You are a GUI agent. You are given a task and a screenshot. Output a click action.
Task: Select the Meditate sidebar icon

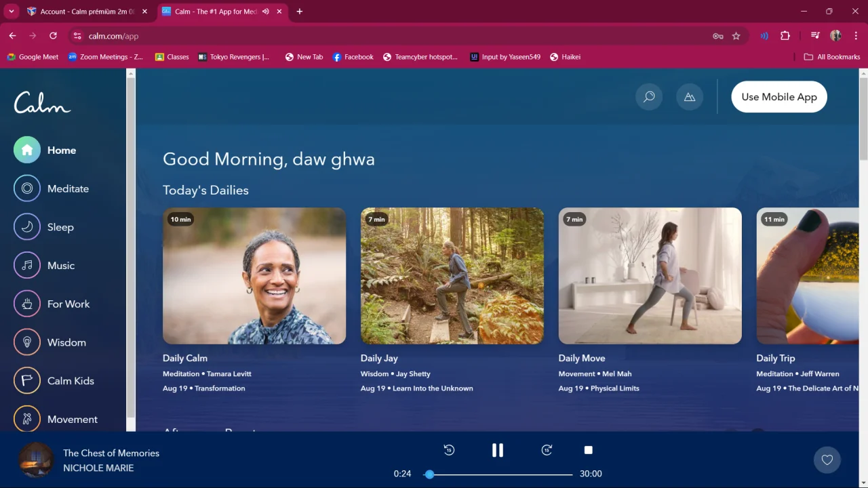pyautogui.click(x=27, y=188)
